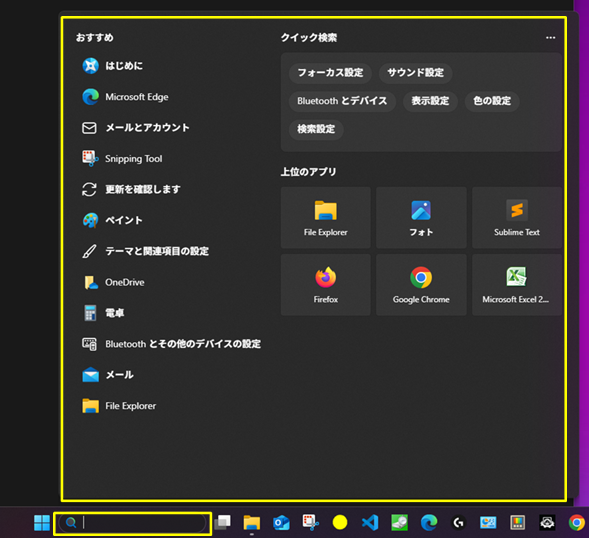Open Snipping Tool icon on the taskbar
Viewport: 589px width, 538px height.
[311, 523]
